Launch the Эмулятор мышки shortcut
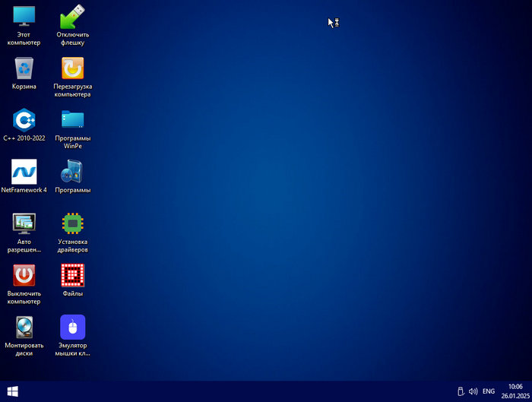The image size is (532, 402). [x=72, y=327]
